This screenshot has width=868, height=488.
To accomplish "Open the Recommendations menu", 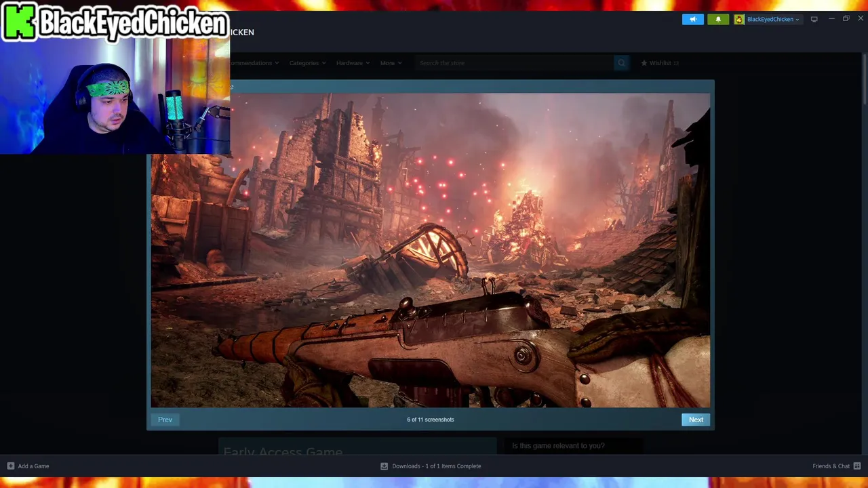I will [255, 63].
